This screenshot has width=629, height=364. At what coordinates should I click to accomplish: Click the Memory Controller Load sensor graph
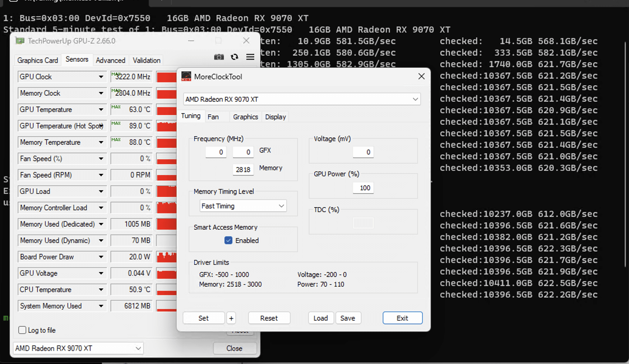pos(166,208)
